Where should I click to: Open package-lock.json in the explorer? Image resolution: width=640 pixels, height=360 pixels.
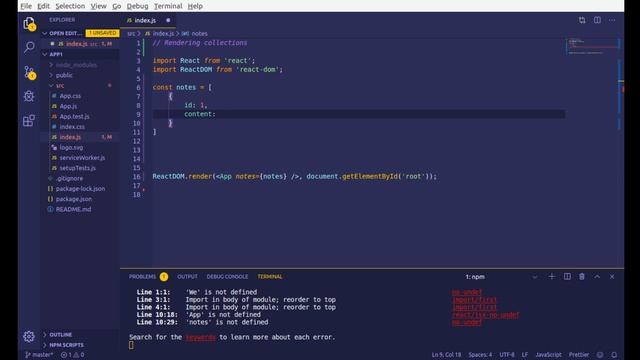click(80, 189)
